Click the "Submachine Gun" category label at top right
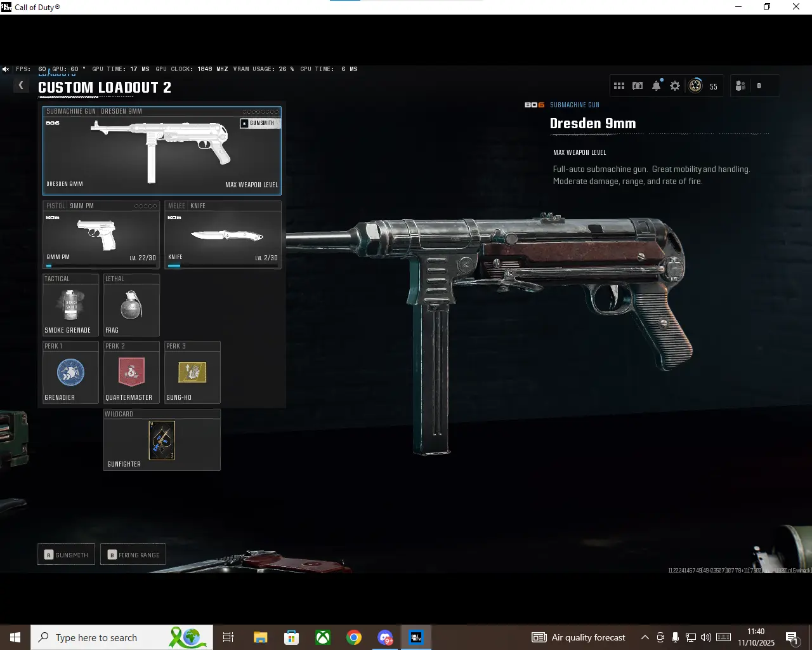Viewport: 812px width, 650px height. (575, 105)
